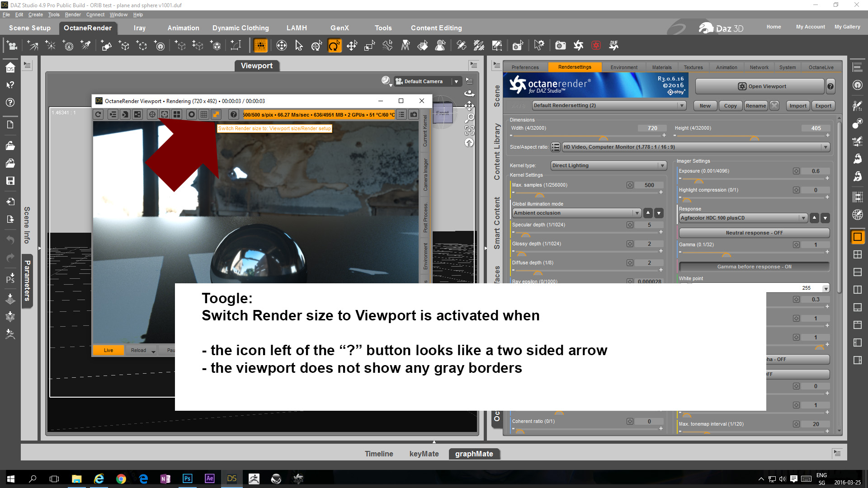Select the grid overlay icon in render viewport toolbar
The image size is (868, 488).
tap(204, 115)
